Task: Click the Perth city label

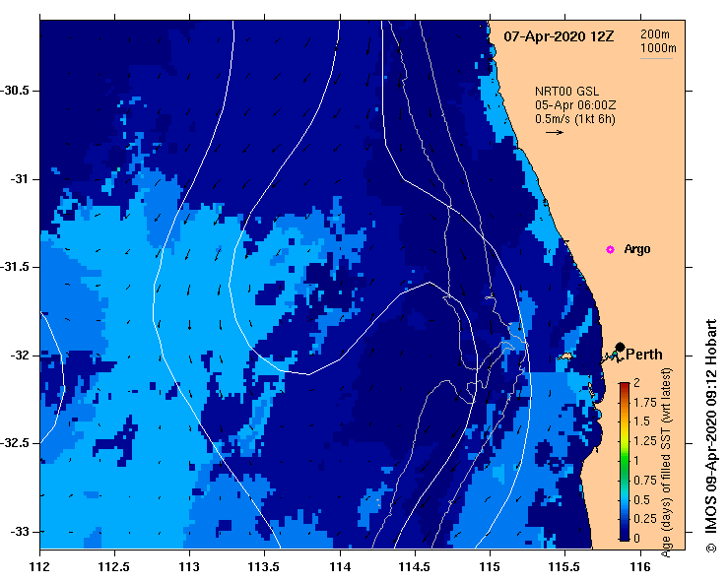Action: [644, 355]
